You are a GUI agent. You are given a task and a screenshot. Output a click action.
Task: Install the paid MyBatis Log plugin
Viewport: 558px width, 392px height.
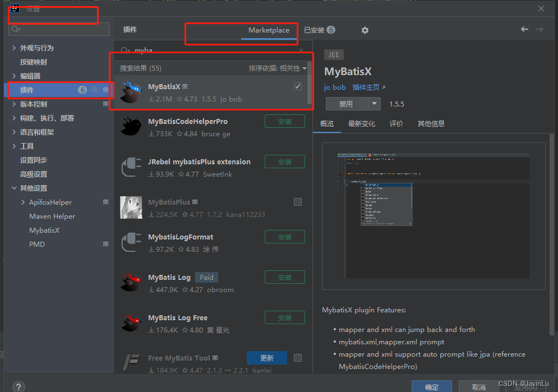pyautogui.click(x=285, y=278)
